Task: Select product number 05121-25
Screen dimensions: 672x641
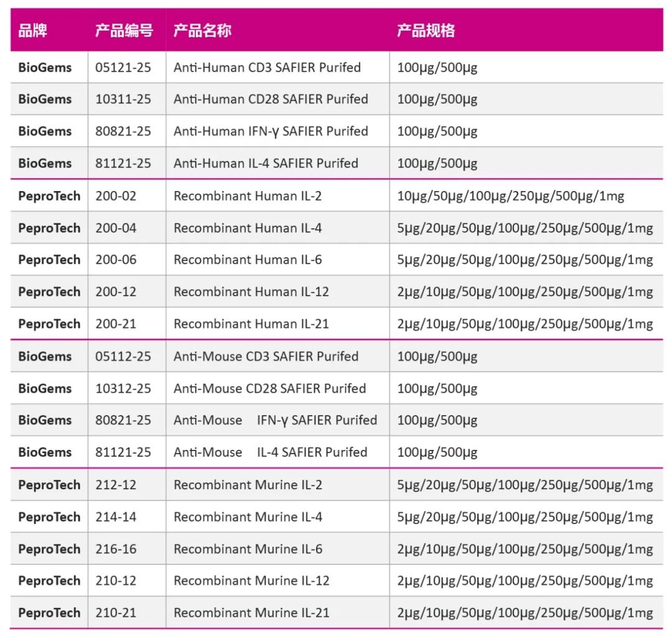Action: pyautogui.click(x=123, y=67)
